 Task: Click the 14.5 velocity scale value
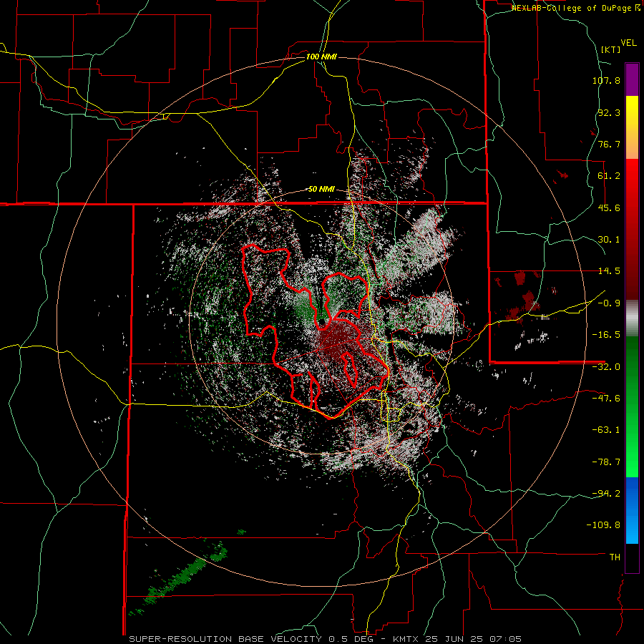point(609,271)
